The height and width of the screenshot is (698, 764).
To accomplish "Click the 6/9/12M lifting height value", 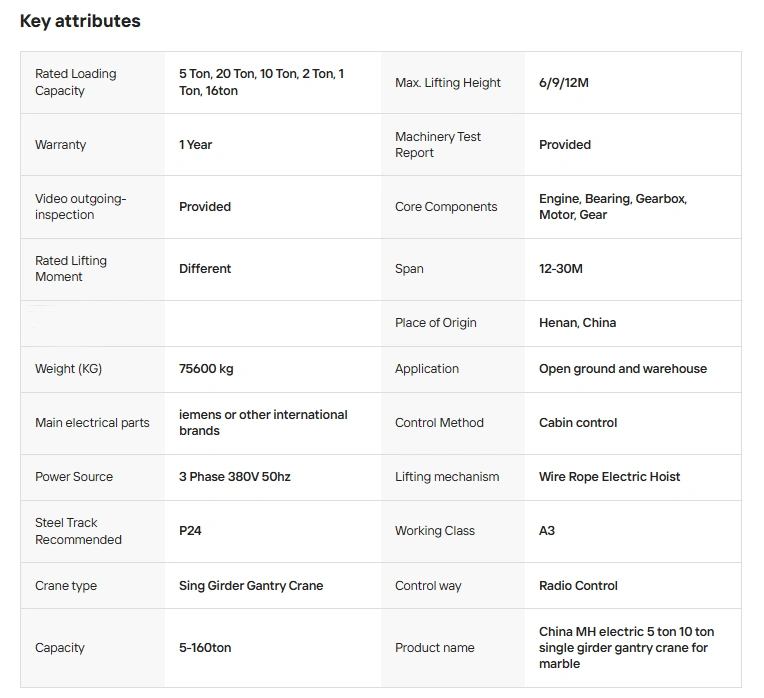I will click(x=564, y=83).
